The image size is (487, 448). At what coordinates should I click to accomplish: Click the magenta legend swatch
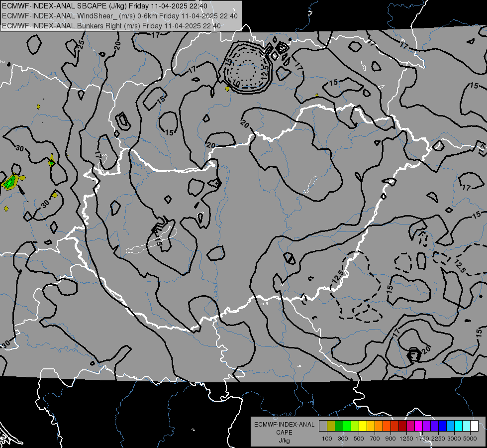419,426
